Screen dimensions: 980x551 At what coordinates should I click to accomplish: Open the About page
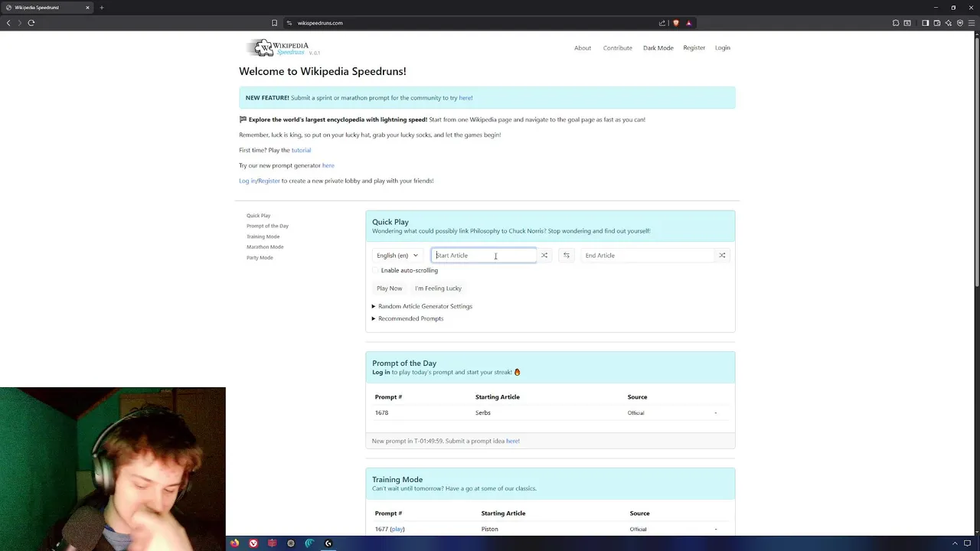coord(583,48)
